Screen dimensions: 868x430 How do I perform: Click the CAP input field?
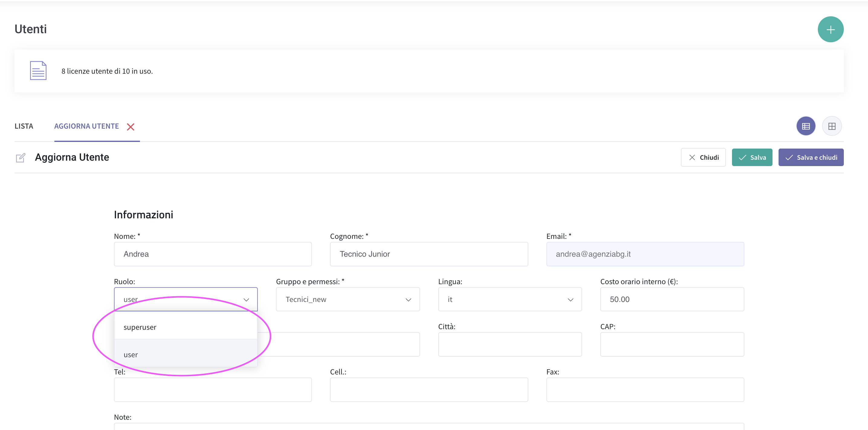click(x=672, y=344)
